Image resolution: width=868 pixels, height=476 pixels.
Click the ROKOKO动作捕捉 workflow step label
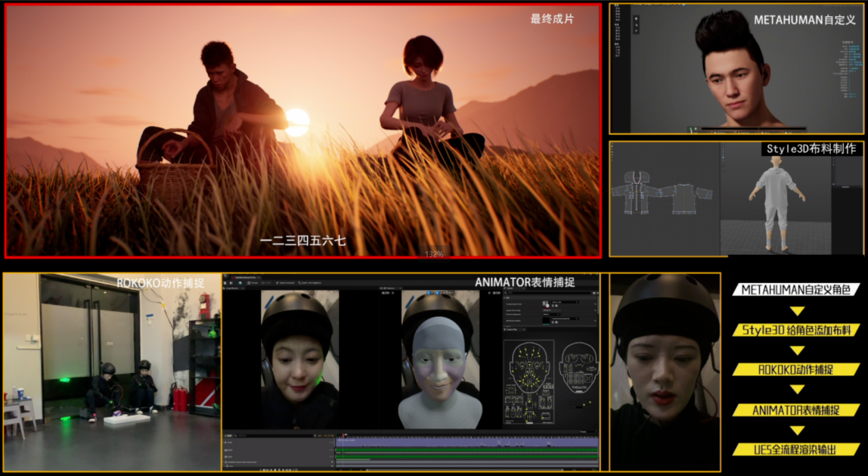[796, 370]
